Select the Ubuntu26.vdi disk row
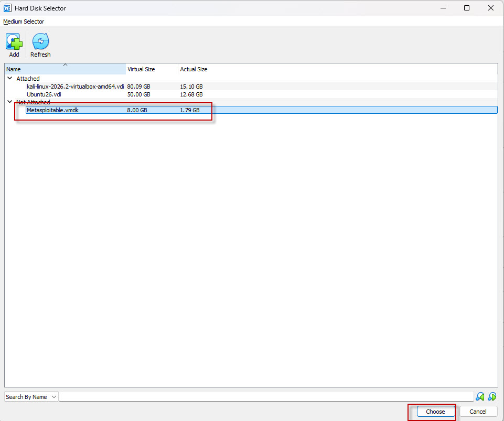 251,94
